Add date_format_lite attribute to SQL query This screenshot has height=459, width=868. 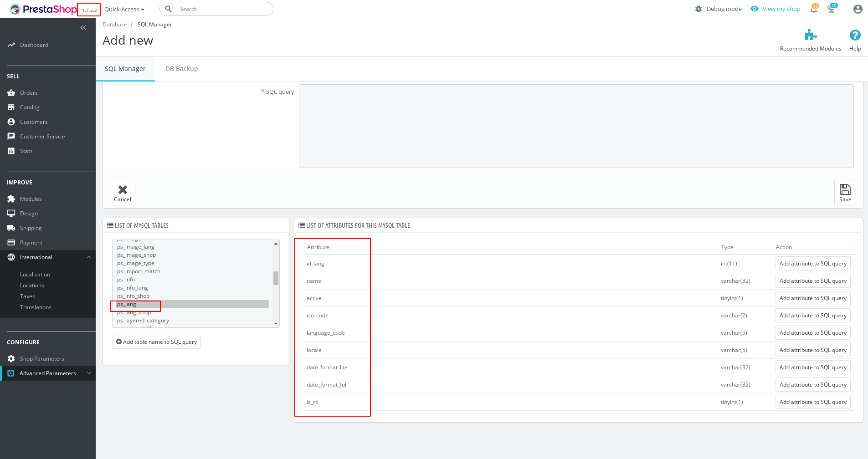tap(813, 367)
